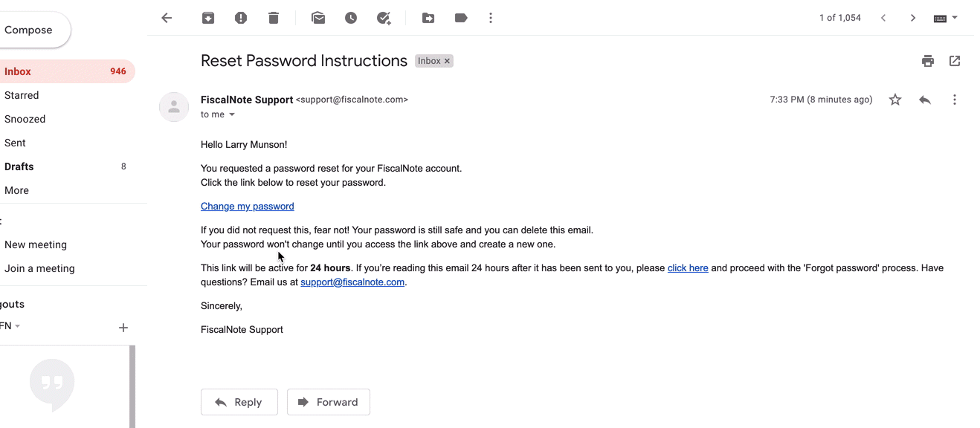Viewport: 980px width, 428px height.
Task: Open the Labels tag icon
Action: coord(461,18)
